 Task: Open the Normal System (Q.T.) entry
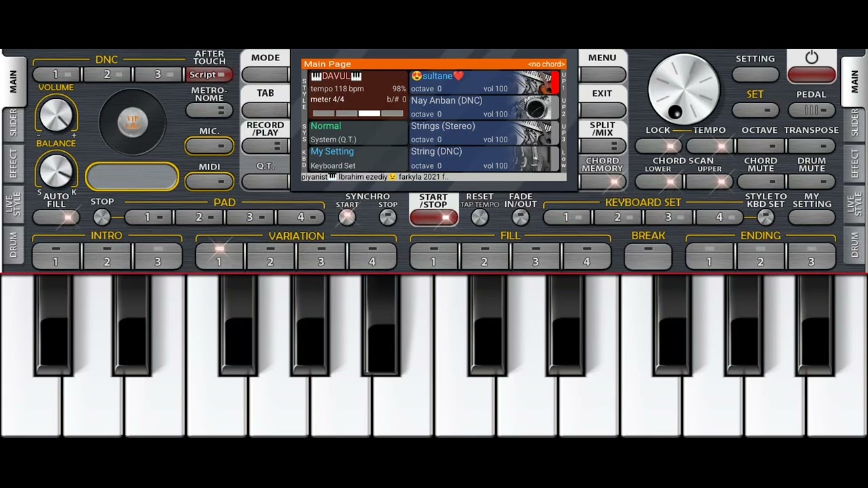[x=357, y=133]
